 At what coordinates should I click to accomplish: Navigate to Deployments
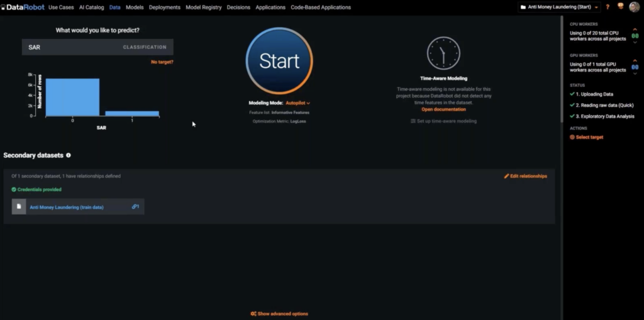coord(165,8)
